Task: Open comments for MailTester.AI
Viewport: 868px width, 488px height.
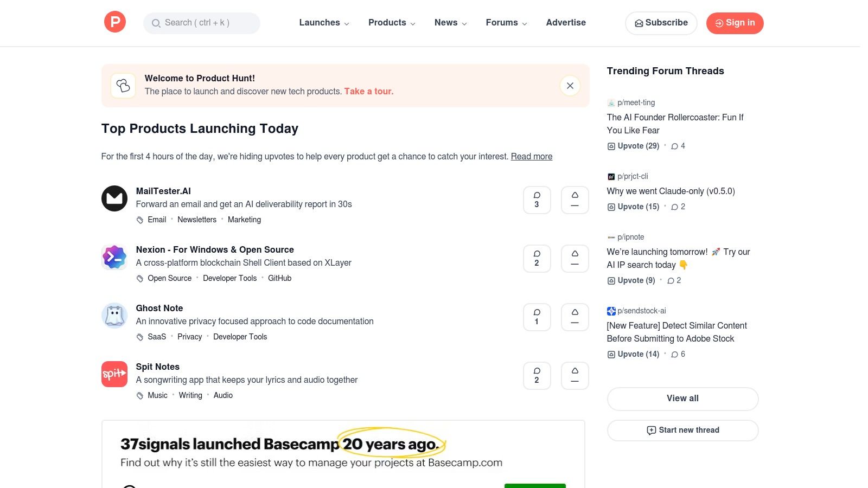Action: point(537,200)
